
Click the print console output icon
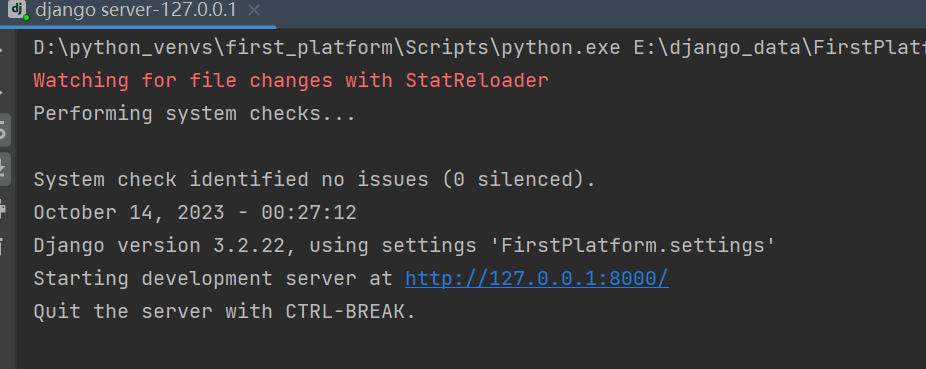(3, 208)
